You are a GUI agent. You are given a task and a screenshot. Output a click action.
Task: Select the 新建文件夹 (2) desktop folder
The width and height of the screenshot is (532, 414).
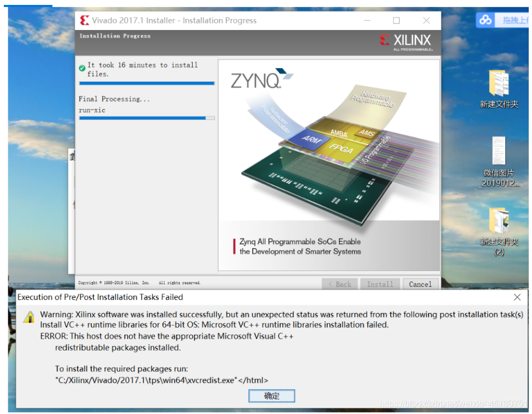[x=499, y=232]
